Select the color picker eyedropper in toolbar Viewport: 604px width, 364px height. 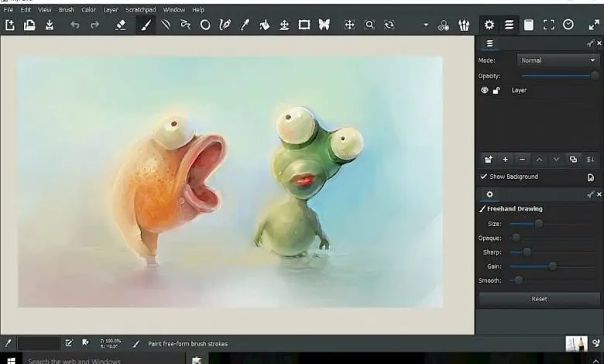[x=245, y=25]
